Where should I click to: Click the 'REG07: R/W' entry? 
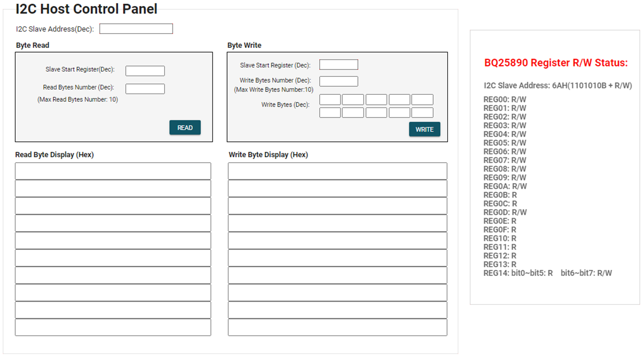point(505,160)
